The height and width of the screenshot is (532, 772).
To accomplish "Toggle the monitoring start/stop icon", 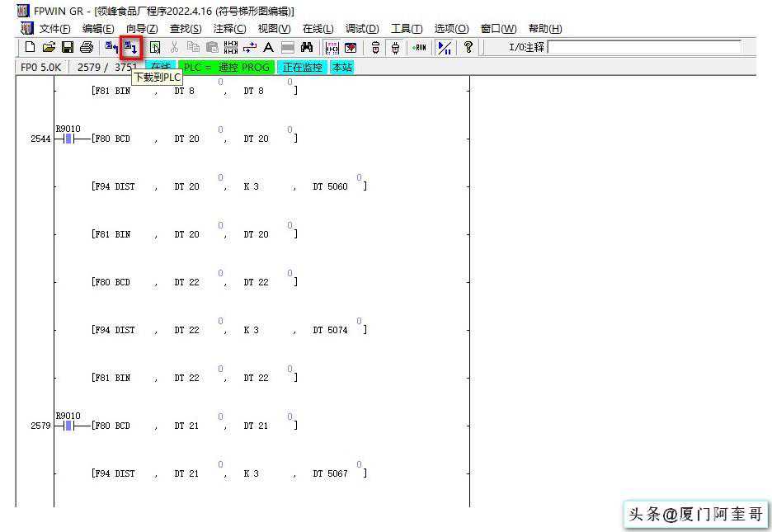I will pos(444,48).
